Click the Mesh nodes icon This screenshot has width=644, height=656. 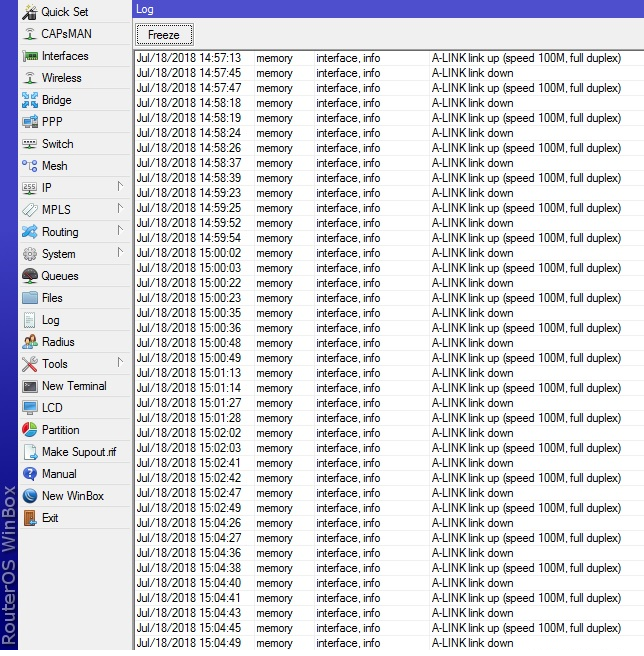tap(30, 166)
